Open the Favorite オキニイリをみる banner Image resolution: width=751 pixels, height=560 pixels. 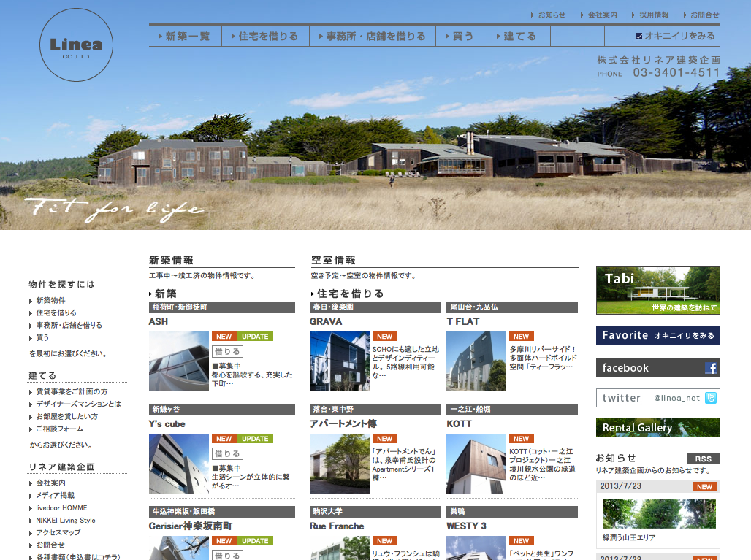click(x=657, y=335)
